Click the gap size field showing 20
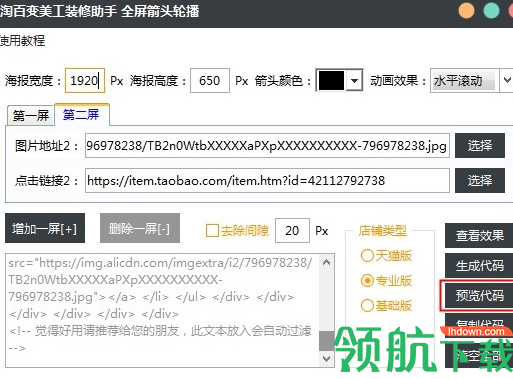 coord(292,230)
